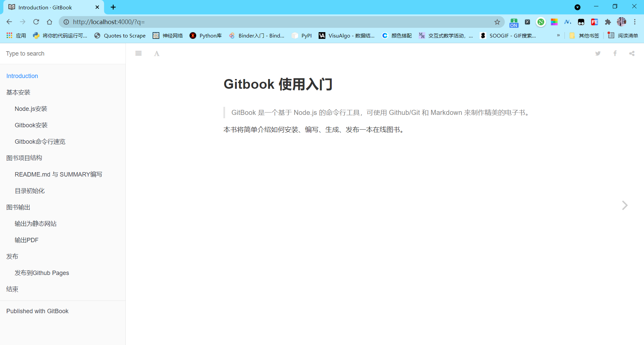Open the user profile avatar
The width and height of the screenshot is (644, 345).
(622, 22)
